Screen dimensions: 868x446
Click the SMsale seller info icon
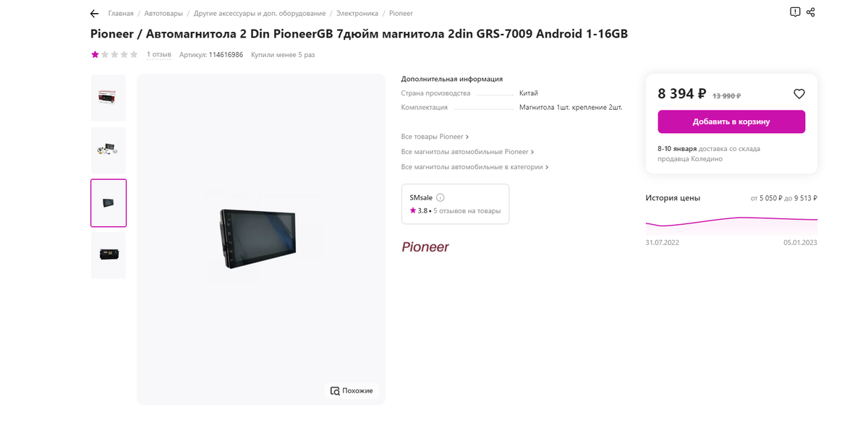[x=441, y=197]
